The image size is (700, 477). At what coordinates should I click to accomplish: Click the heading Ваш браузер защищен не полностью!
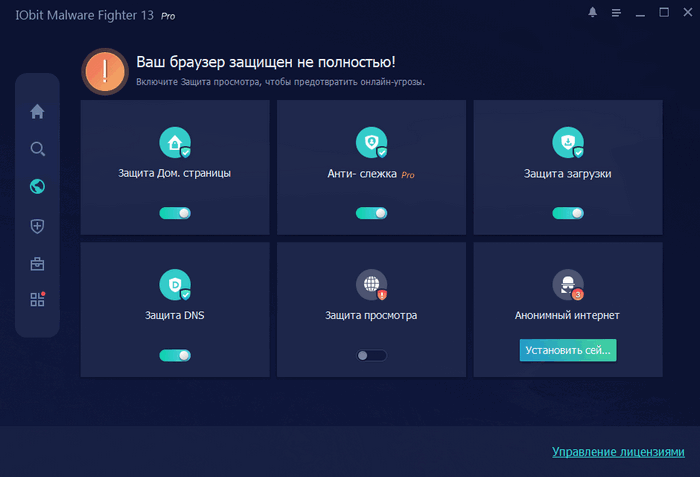[266, 62]
